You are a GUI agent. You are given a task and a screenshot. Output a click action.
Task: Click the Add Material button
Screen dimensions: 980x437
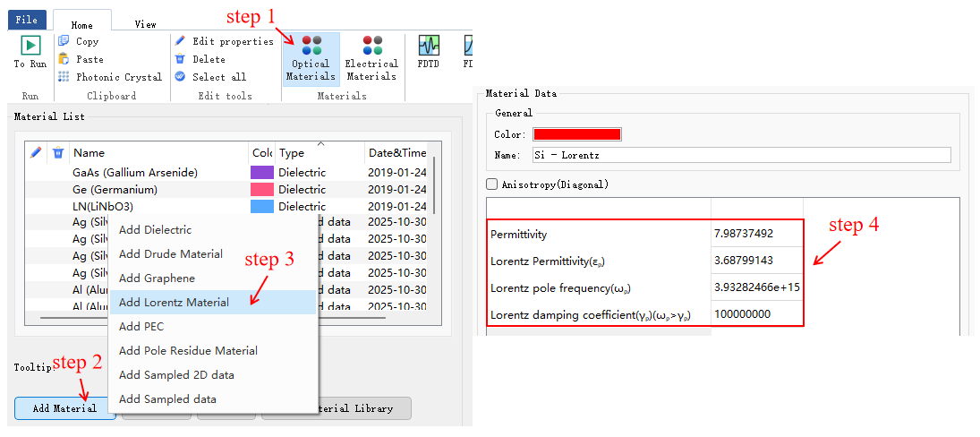pos(65,408)
